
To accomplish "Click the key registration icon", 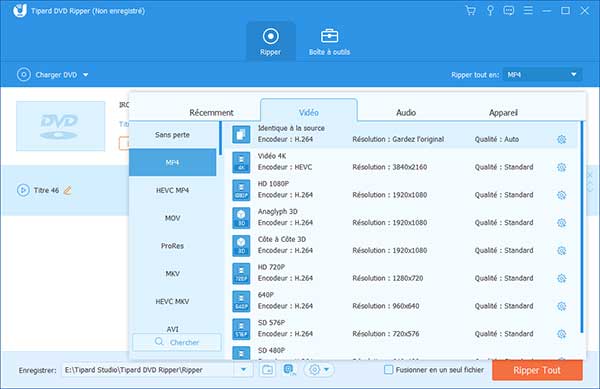I will (490, 10).
